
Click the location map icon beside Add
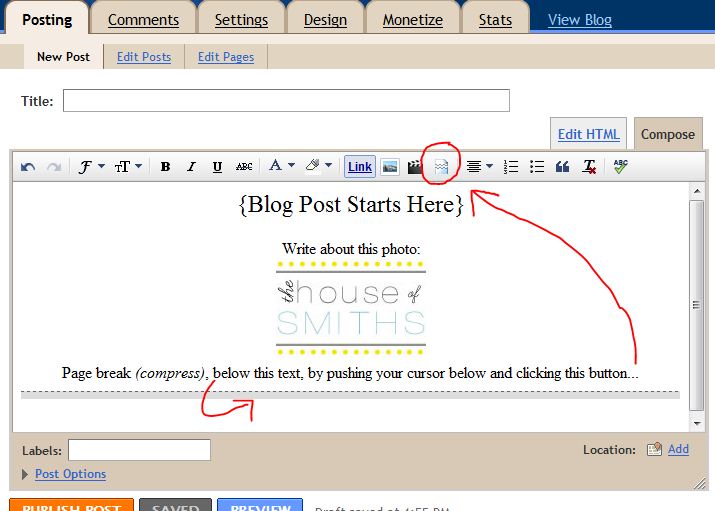point(654,449)
